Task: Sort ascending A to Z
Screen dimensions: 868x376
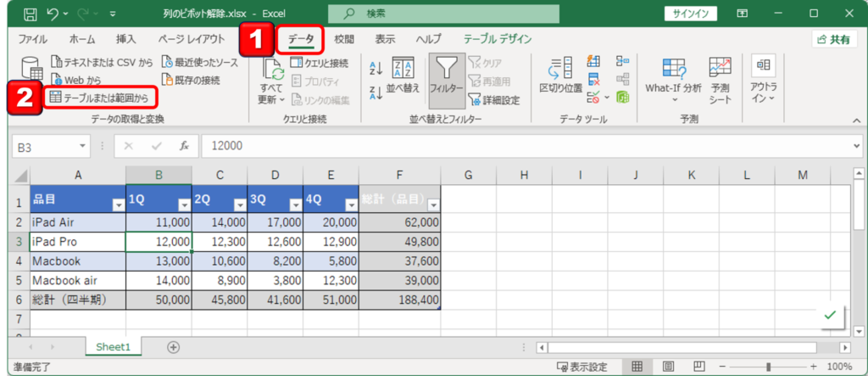Action: coord(376,68)
